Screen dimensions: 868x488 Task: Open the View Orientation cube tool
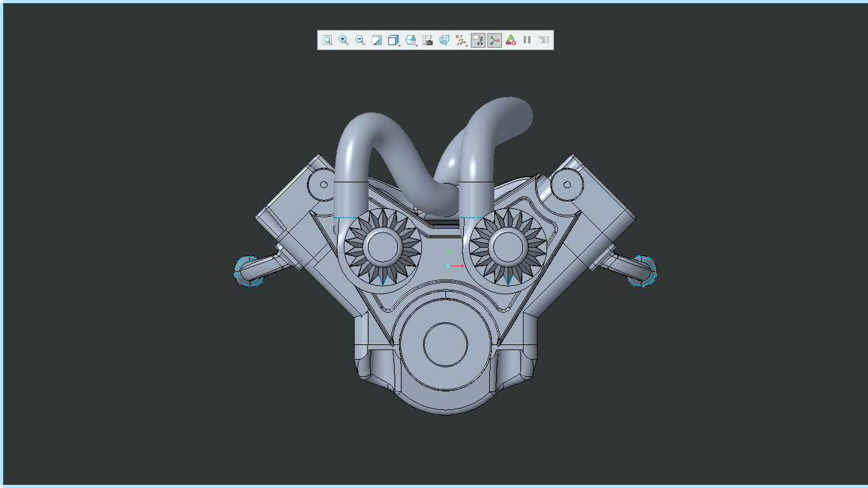[393, 39]
